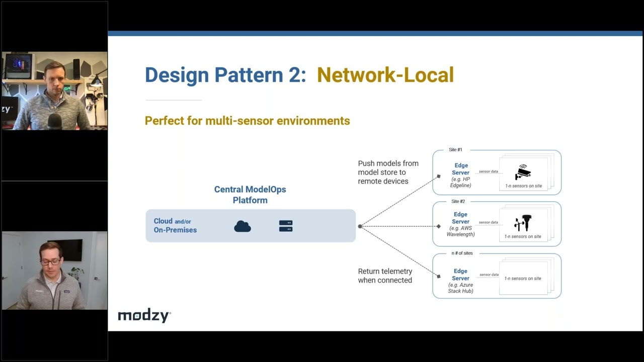
Task: Click the "Central ModelOps Platform" label
Action: [x=250, y=195]
